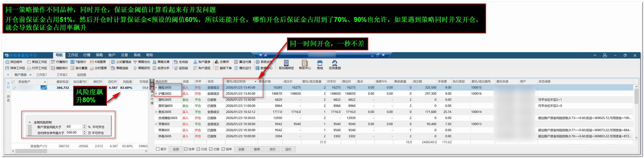Switch to the 工作区1 tab
The width and height of the screenshot is (644, 158).
pyautogui.click(x=41, y=75)
